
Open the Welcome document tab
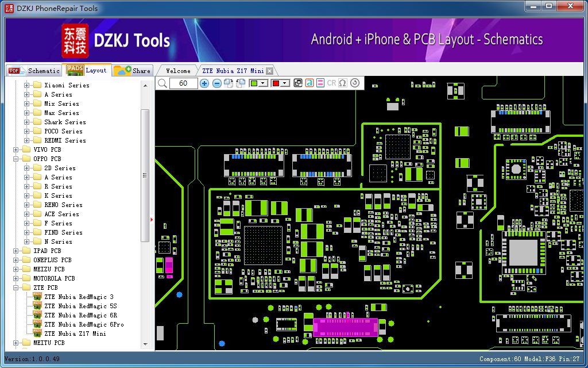[178, 71]
